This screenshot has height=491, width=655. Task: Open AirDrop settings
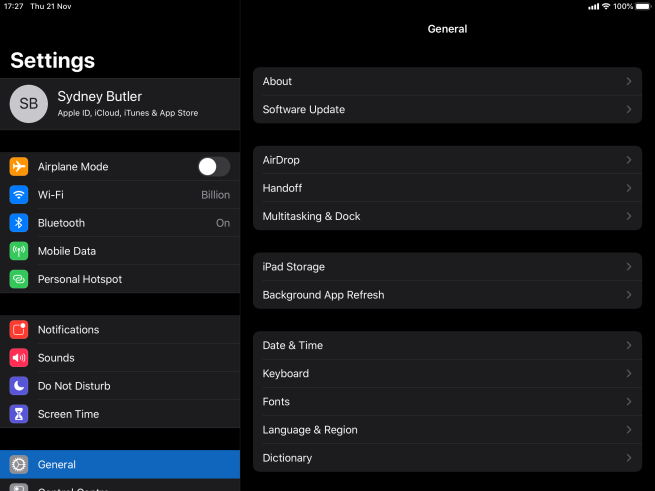point(446,160)
